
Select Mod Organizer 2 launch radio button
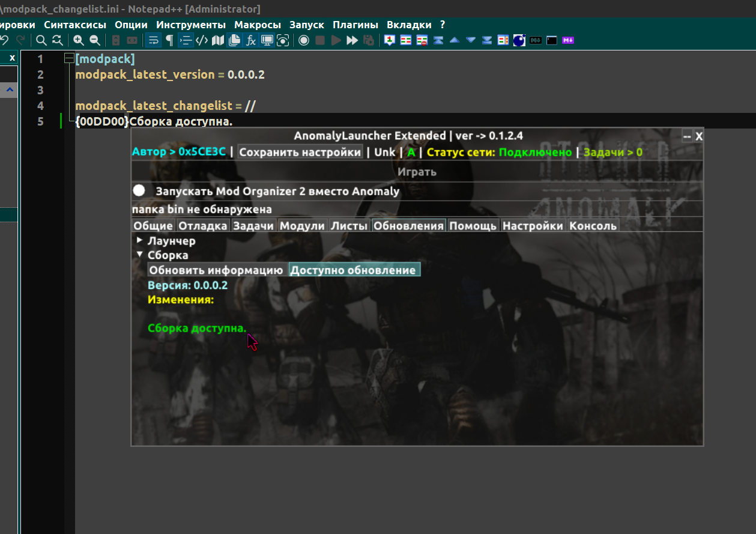(139, 190)
